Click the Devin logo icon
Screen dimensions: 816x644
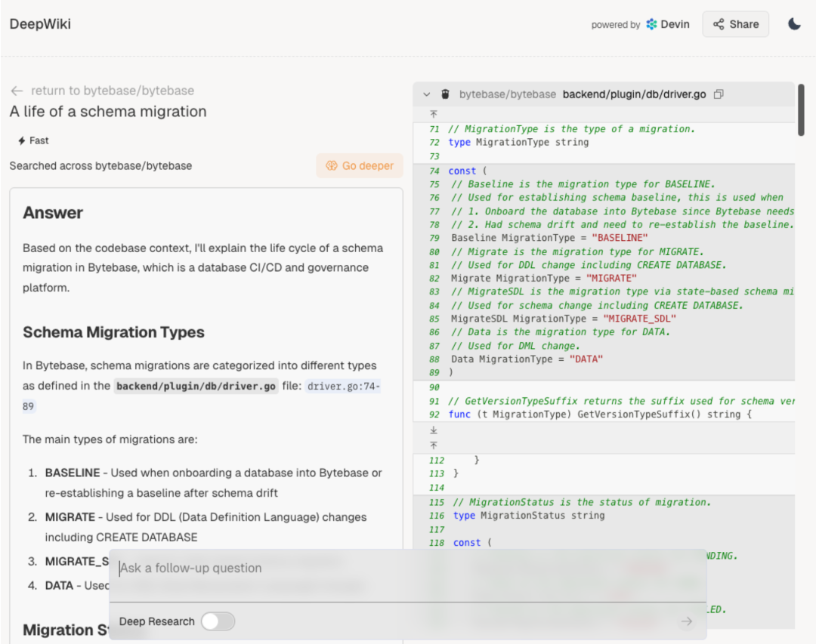[x=651, y=24]
